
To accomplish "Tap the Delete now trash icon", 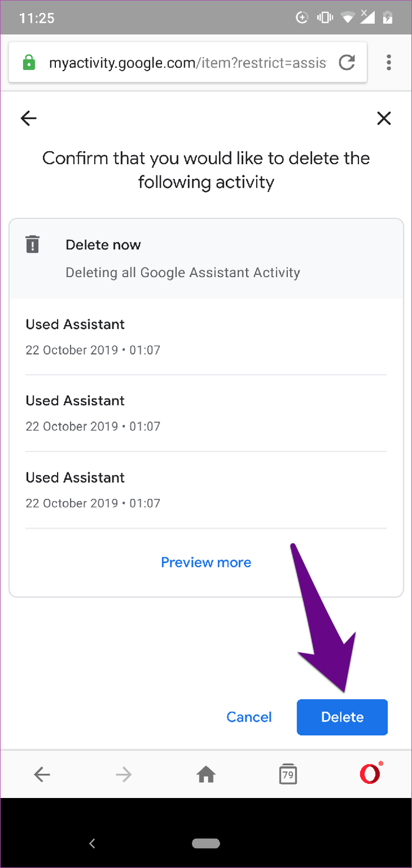I will click(32, 244).
